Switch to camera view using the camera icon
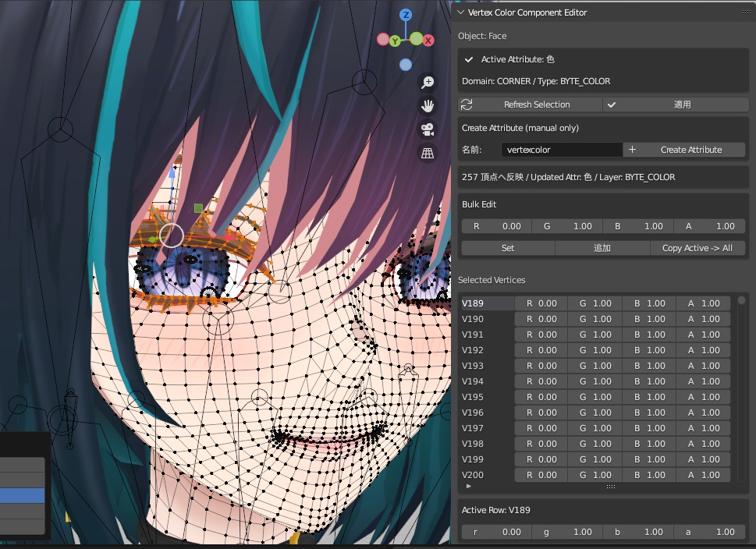 pos(428,129)
